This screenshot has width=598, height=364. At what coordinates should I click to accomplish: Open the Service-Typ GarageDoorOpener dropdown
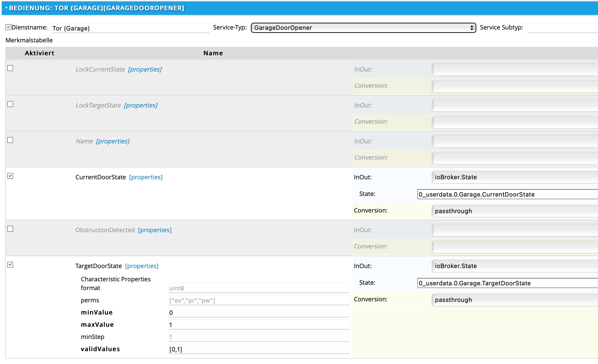pyautogui.click(x=363, y=28)
